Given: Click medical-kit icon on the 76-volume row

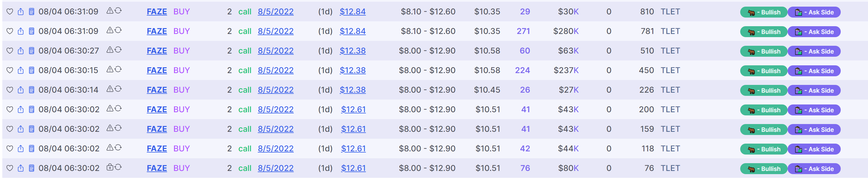Looking at the screenshot, I should pyautogui.click(x=110, y=167).
